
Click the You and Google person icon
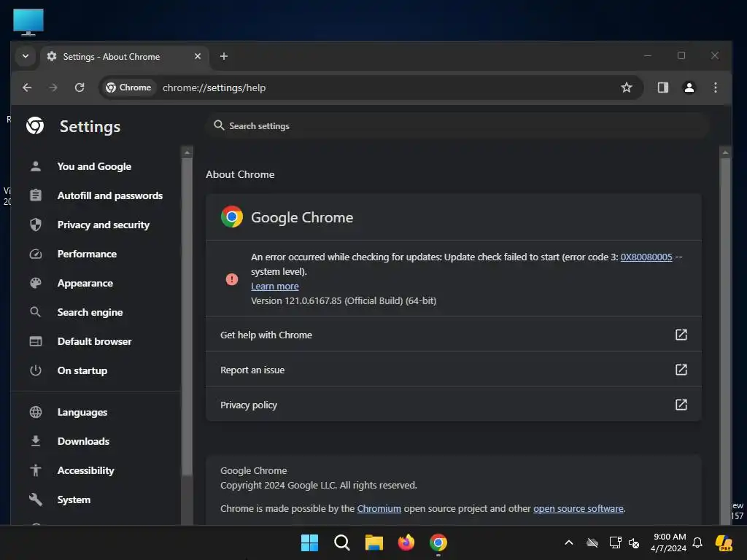[x=36, y=167]
